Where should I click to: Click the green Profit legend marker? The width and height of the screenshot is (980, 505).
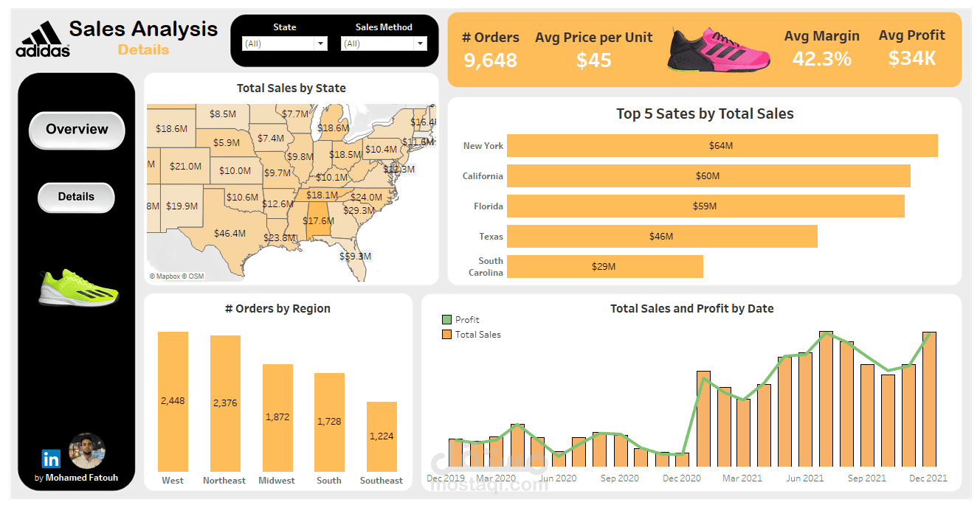point(446,319)
